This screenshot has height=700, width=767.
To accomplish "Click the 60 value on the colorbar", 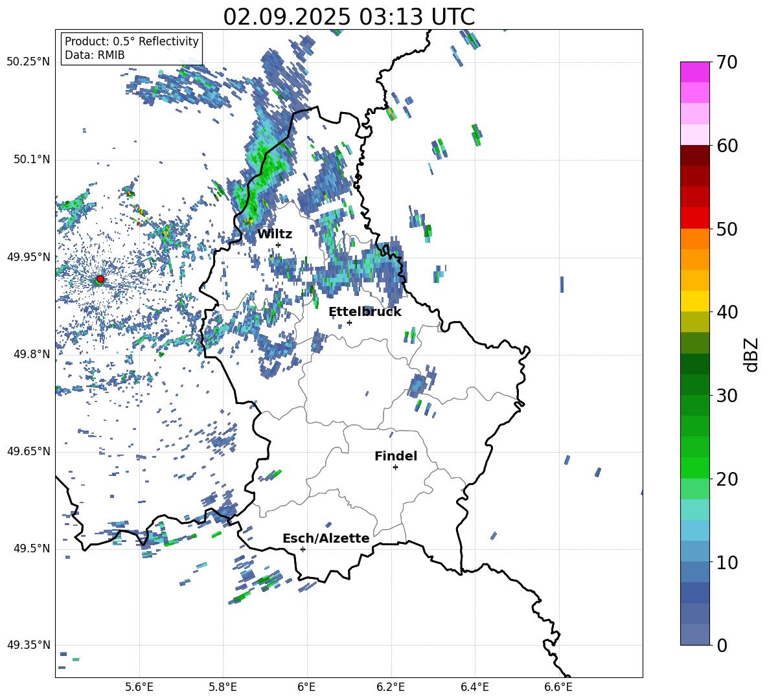I will coord(726,146).
